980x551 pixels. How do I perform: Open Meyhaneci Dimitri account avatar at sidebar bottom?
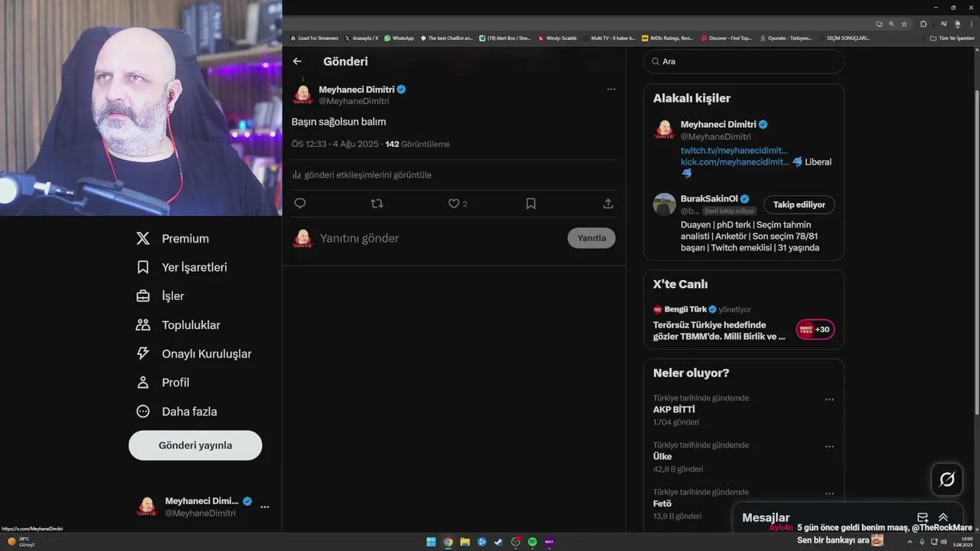tap(147, 507)
